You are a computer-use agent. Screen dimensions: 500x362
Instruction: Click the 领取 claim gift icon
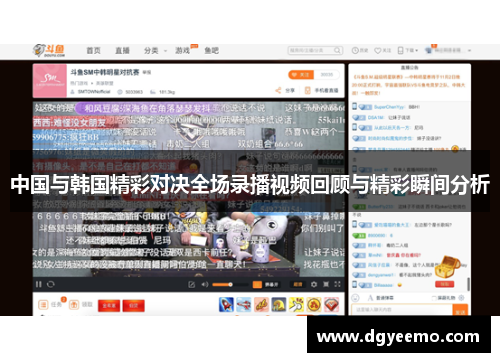pos(74,305)
